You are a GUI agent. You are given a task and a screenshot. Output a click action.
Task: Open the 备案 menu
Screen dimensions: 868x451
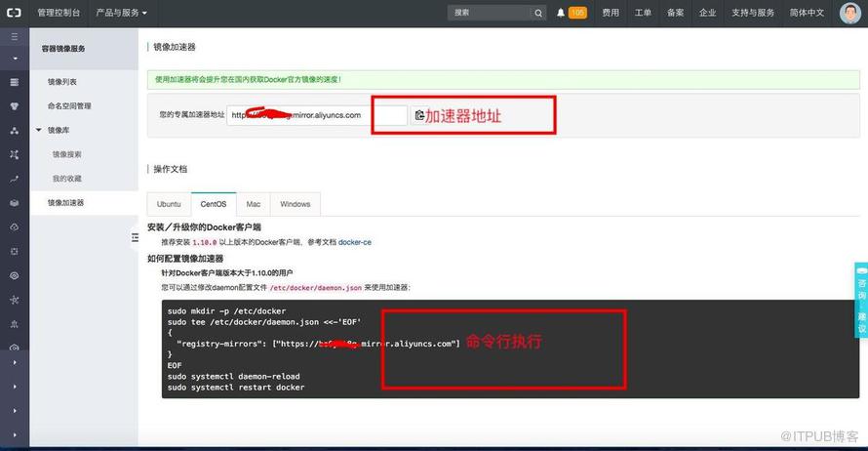675,12
